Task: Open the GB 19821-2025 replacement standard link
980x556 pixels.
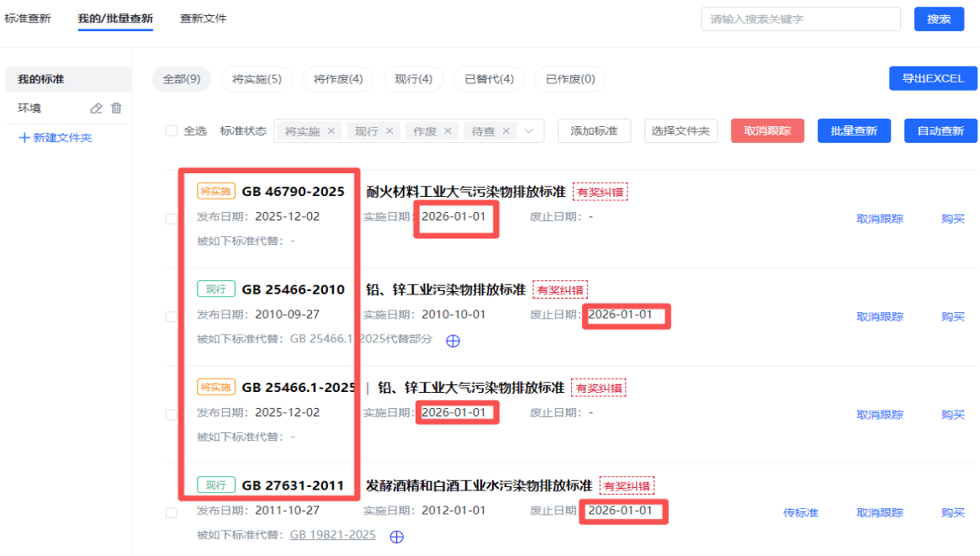Action: click(332, 535)
